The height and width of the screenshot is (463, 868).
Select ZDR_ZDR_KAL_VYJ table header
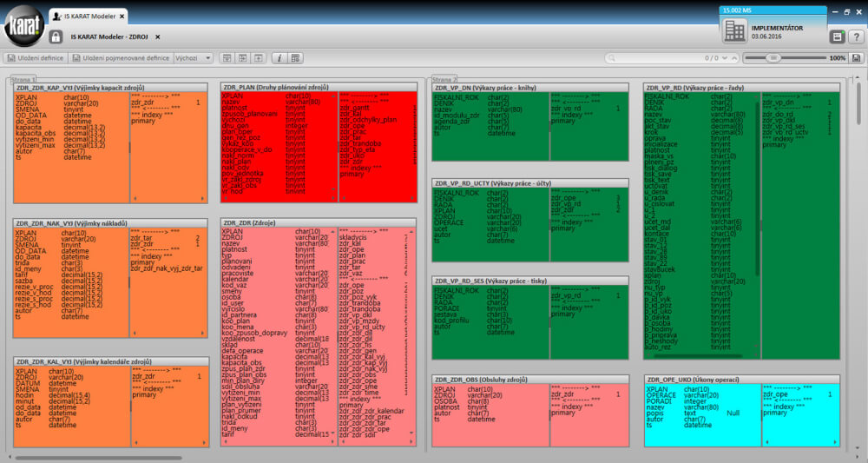(x=111, y=361)
